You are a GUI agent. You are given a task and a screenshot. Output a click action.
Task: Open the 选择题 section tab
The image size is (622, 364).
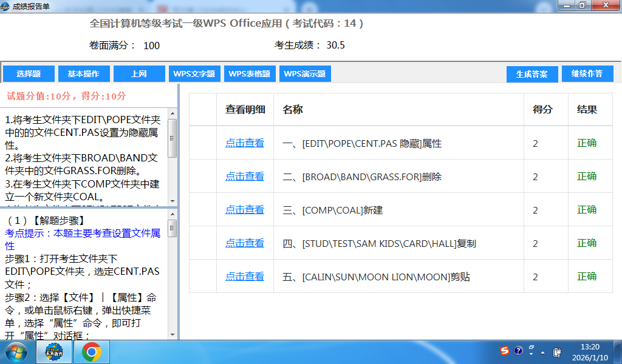click(29, 74)
